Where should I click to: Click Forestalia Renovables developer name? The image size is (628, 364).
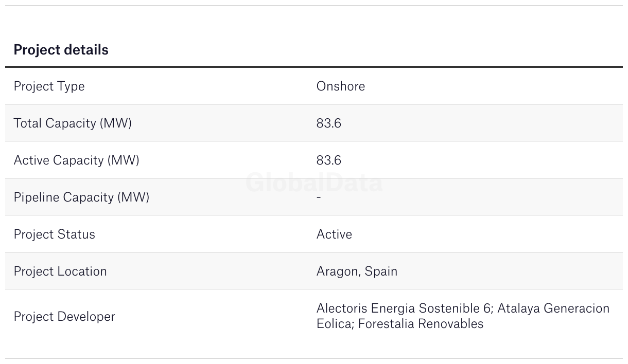421,324
